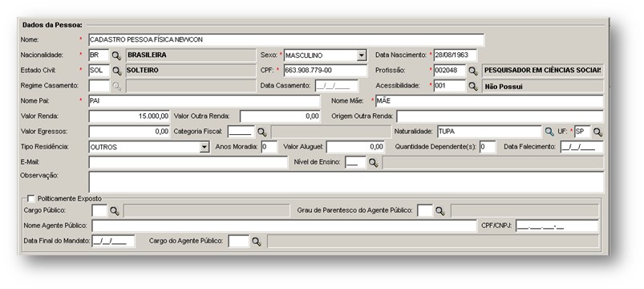This screenshot has width=644, height=289.
Task: Click Categoria Fiscal code field
Action: [x=241, y=132]
